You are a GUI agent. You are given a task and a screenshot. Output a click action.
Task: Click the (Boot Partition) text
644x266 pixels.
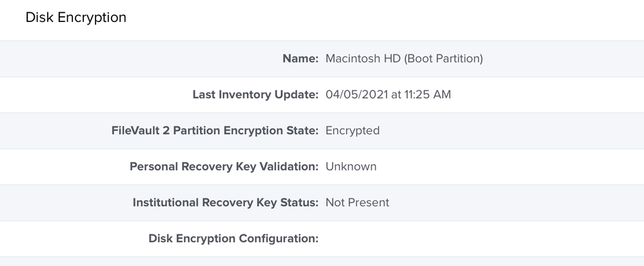(443, 58)
